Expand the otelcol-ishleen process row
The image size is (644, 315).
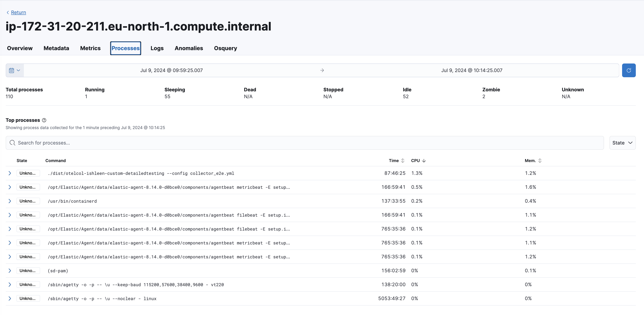[x=10, y=173]
